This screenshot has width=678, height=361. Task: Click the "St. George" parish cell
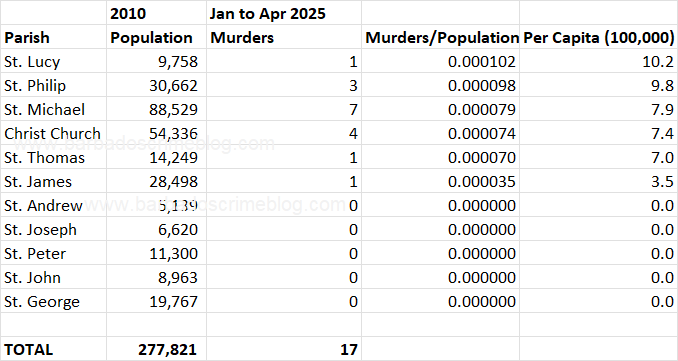pyautogui.click(x=53, y=301)
